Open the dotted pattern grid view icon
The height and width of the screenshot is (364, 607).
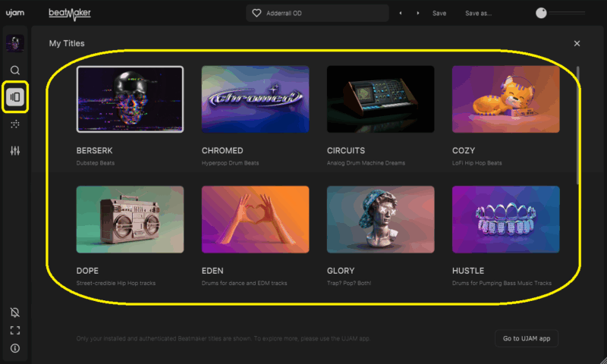[15, 124]
